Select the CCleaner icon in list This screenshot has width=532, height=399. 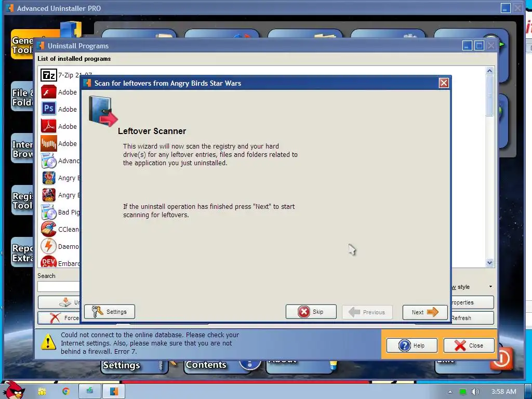point(48,229)
